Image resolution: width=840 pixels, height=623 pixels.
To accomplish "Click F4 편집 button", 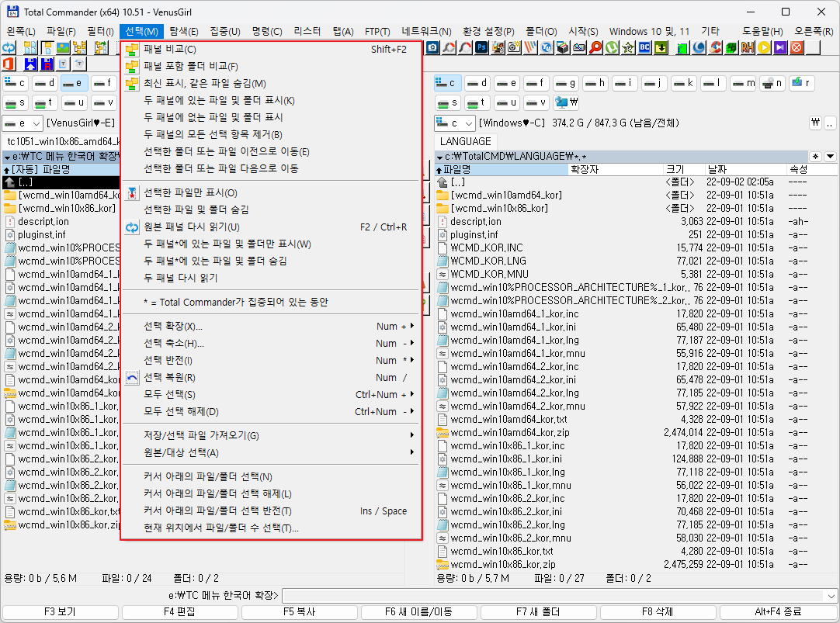I will pyautogui.click(x=179, y=612).
